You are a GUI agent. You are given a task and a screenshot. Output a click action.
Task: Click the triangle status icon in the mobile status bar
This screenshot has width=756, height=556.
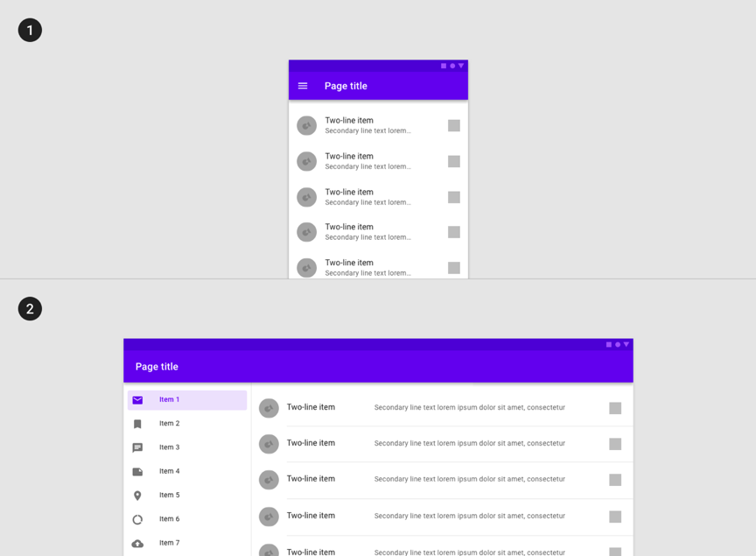pyautogui.click(x=461, y=66)
